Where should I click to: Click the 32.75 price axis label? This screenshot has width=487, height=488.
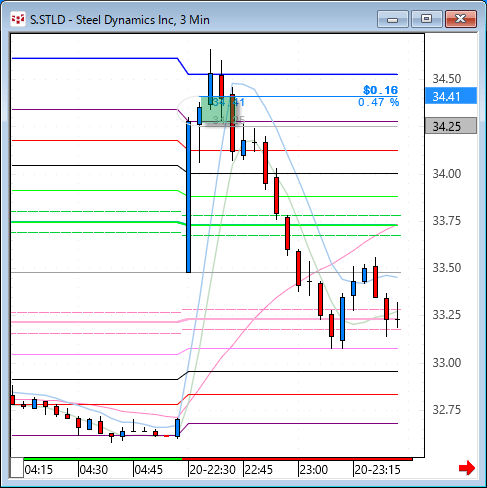(x=447, y=410)
